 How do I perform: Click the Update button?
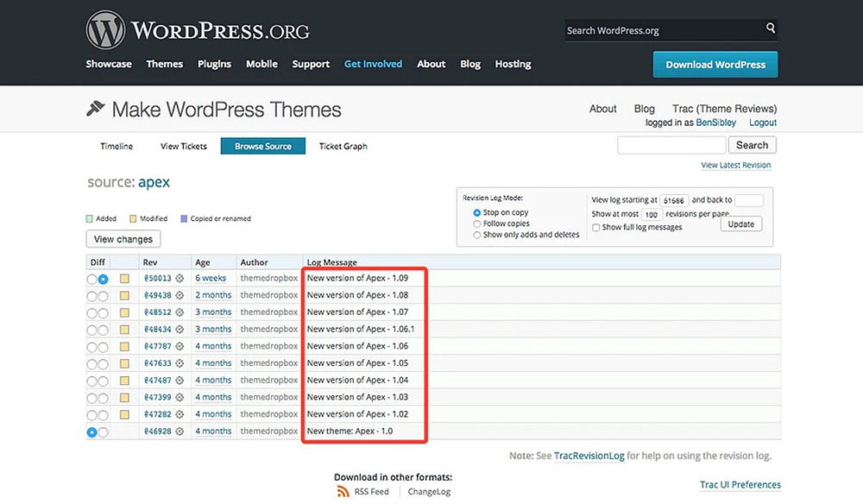[740, 224]
